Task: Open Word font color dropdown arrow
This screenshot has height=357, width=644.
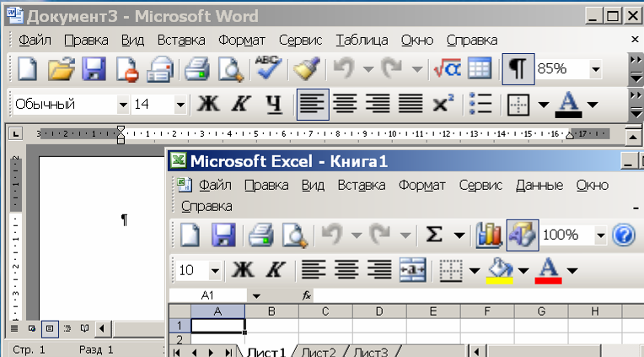Action: [x=593, y=105]
